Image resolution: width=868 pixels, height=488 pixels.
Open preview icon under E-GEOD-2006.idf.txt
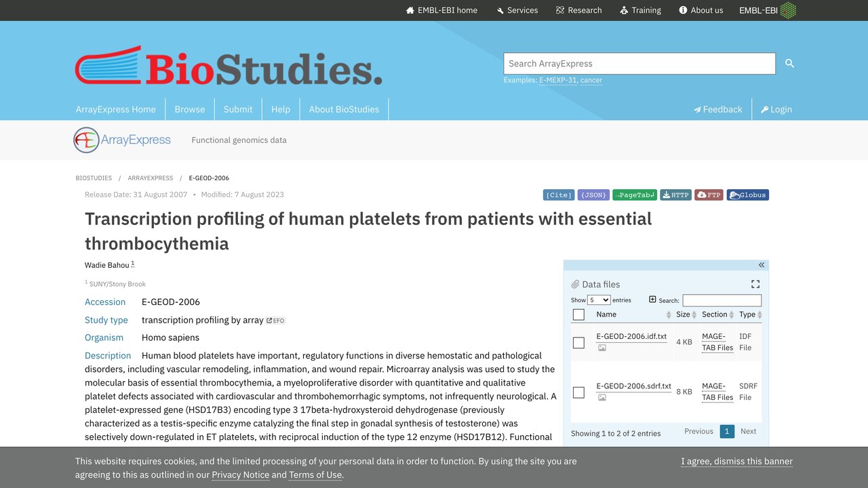click(601, 348)
